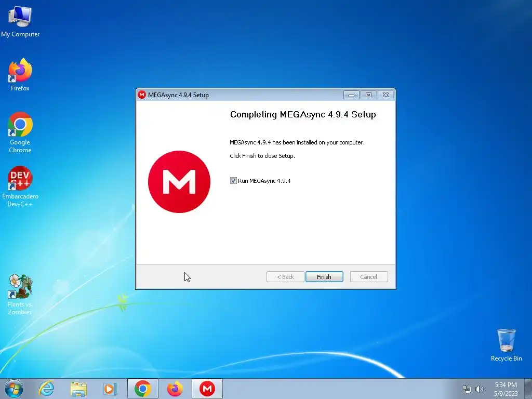The height and width of the screenshot is (399, 532).
Task: Switch to Chrome in the taskbar
Action: pyautogui.click(x=142, y=389)
